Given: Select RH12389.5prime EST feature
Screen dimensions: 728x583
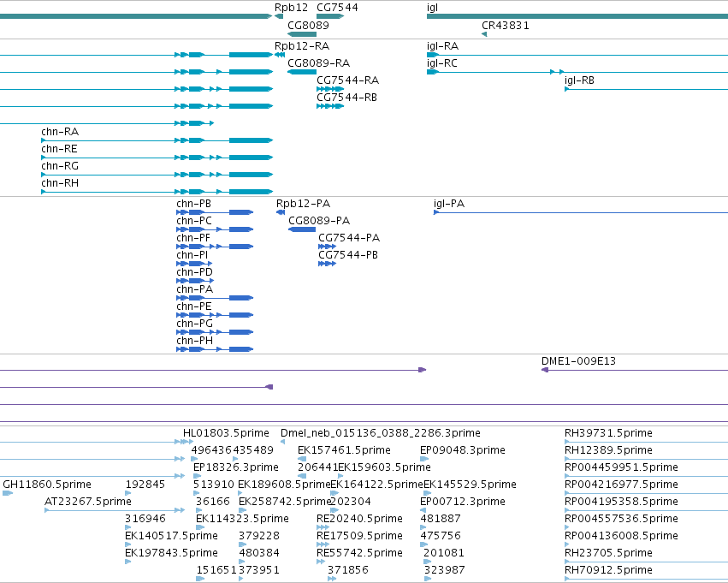Looking at the screenshot, I should (x=646, y=459).
